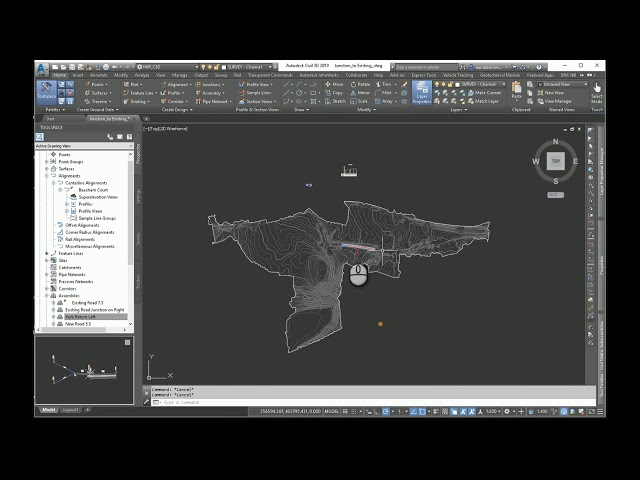The width and height of the screenshot is (640, 480).
Task: Click the layer color swatch in Layers panel
Action: [458, 84]
